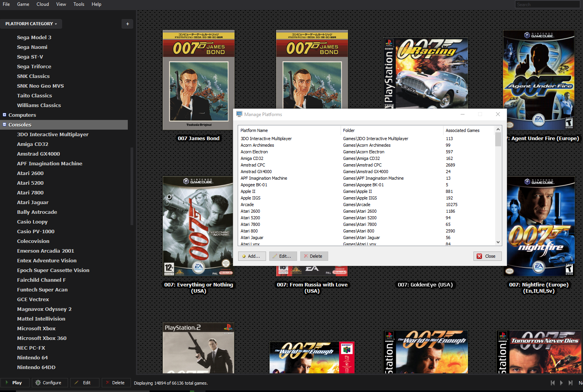Open the Help menu
The width and height of the screenshot is (583, 392).
point(96,4)
